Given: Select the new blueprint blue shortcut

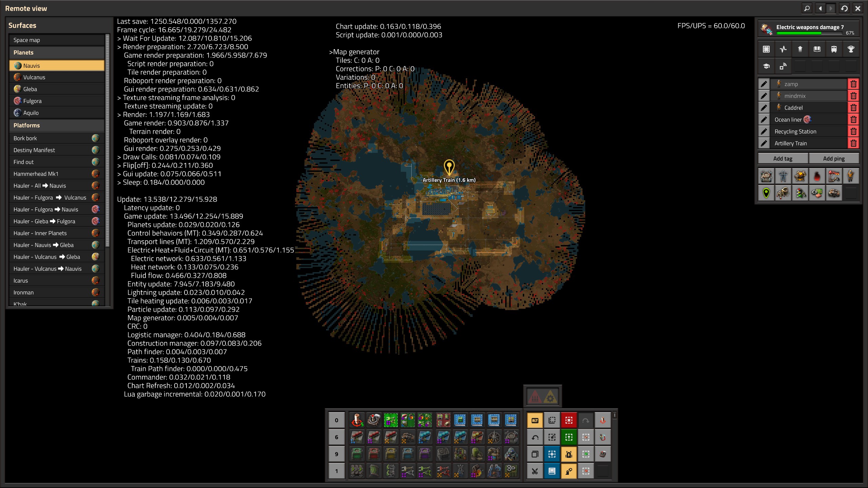Looking at the screenshot, I should click(x=552, y=454).
